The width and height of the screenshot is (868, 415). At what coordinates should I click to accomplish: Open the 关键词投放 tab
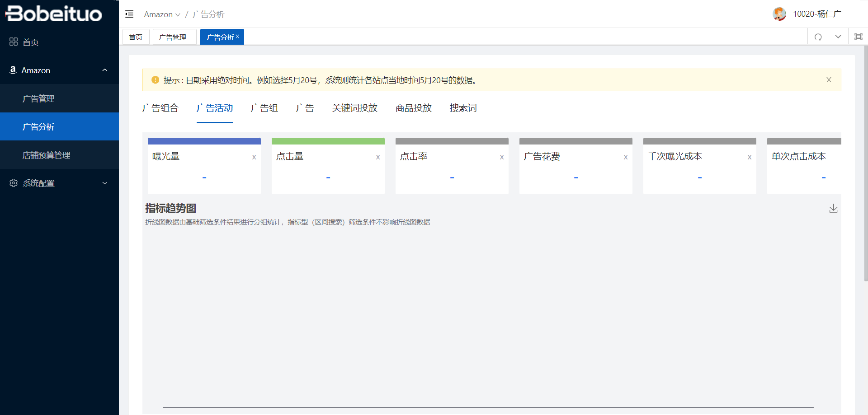click(354, 108)
